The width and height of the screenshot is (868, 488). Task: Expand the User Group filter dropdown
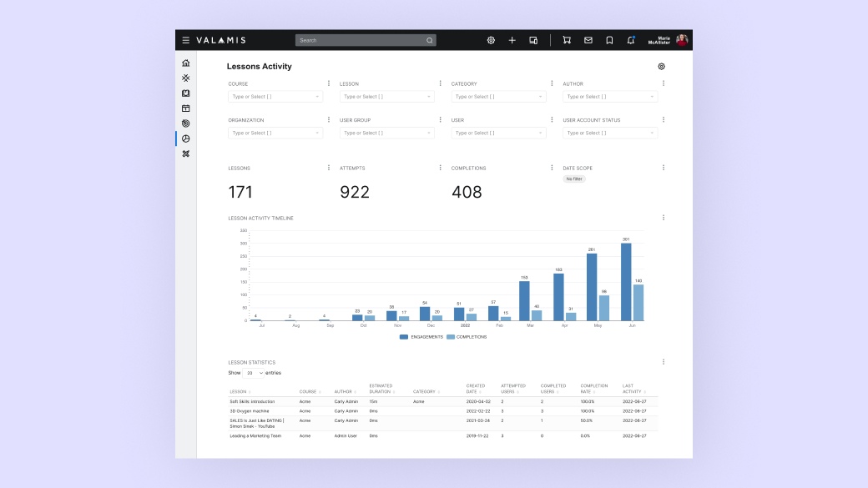click(387, 133)
